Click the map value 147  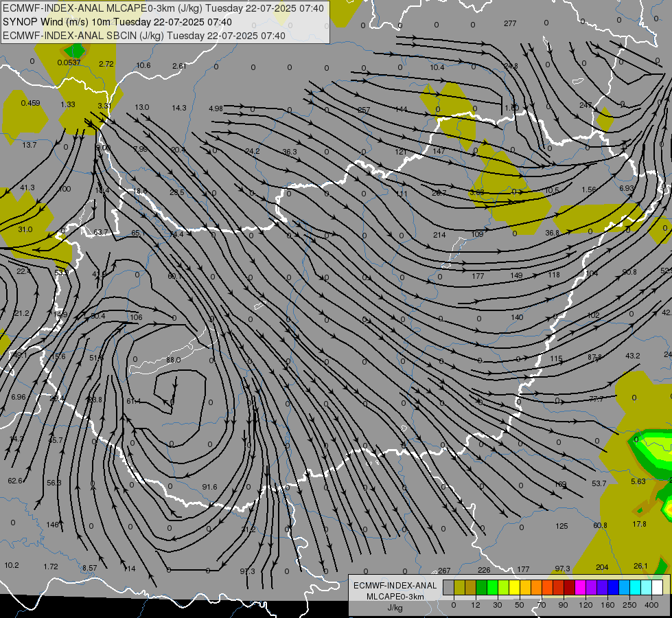click(439, 151)
